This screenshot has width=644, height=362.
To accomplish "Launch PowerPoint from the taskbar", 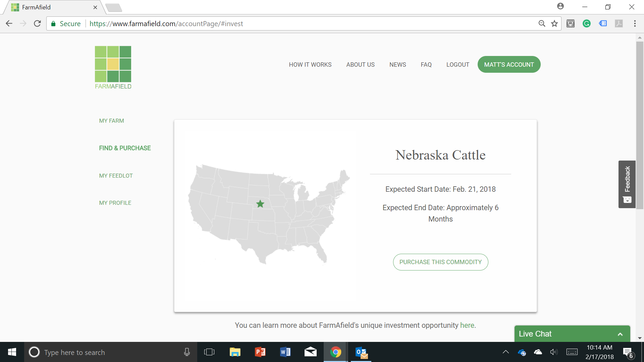I will tap(260, 352).
